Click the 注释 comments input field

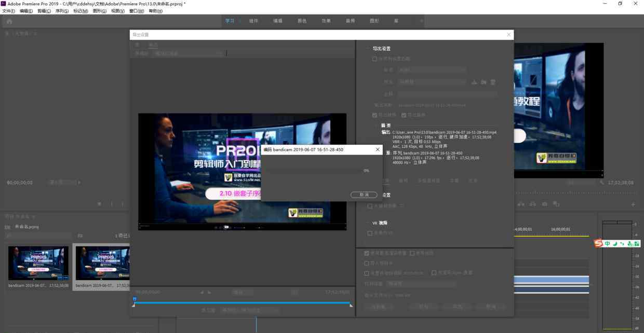click(x=447, y=94)
